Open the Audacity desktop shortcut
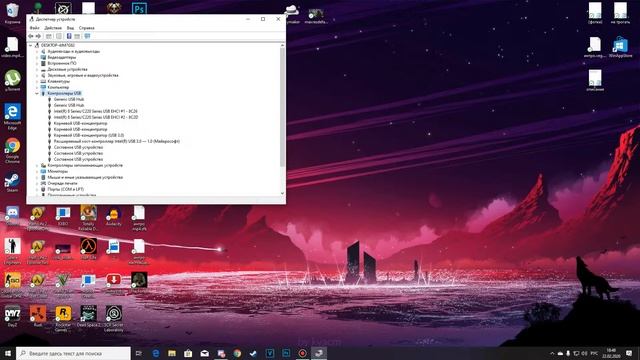Screen dimensions: 640x360 coord(114,217)
